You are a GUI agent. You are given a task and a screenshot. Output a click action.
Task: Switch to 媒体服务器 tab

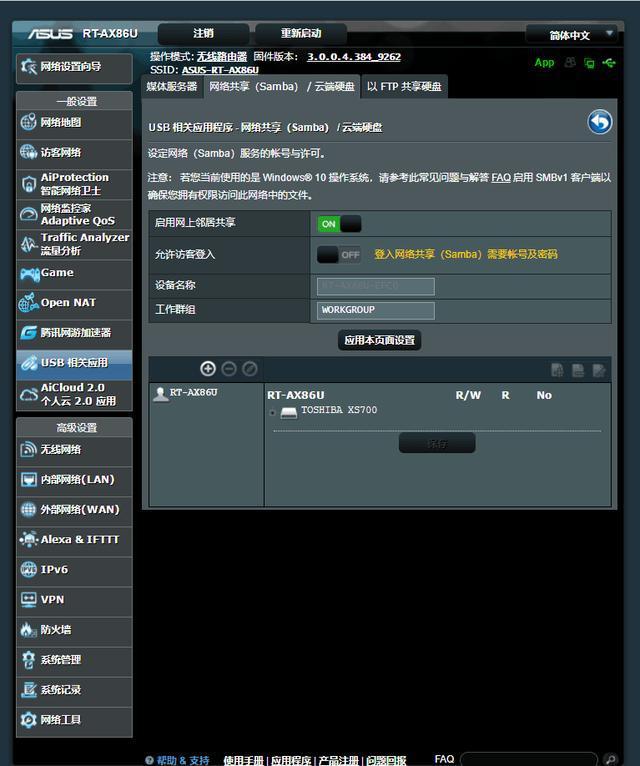pos(172,87)
